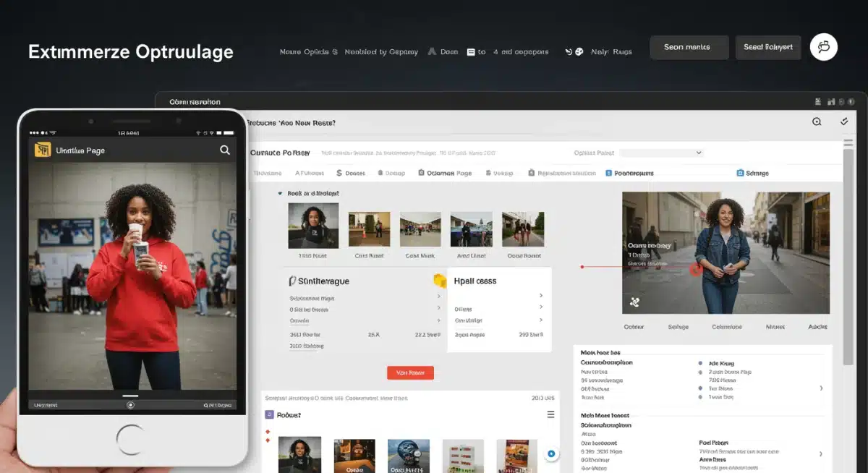868x473 pixels.
Task: Select the yellow app logo on the phone header
Action: pyautogui.click(x=41, y=150)
